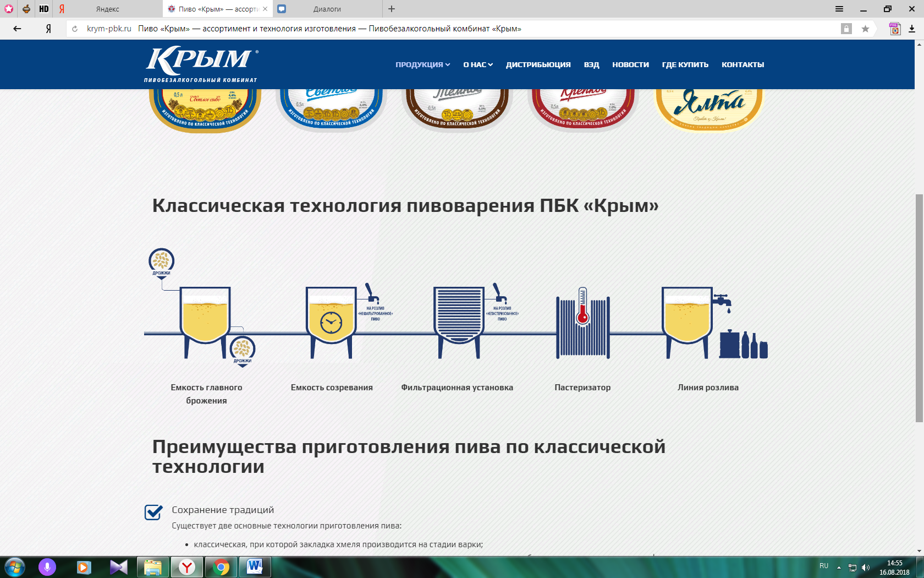Select the yellow Светлое beer label
924x578 pixels.
[x=205, y=110]
